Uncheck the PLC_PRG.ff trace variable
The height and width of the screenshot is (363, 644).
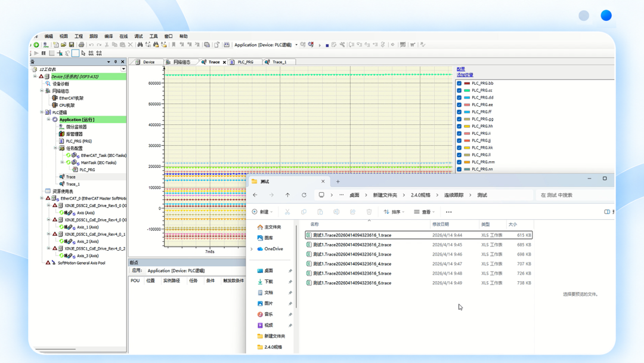click(459, 112)
